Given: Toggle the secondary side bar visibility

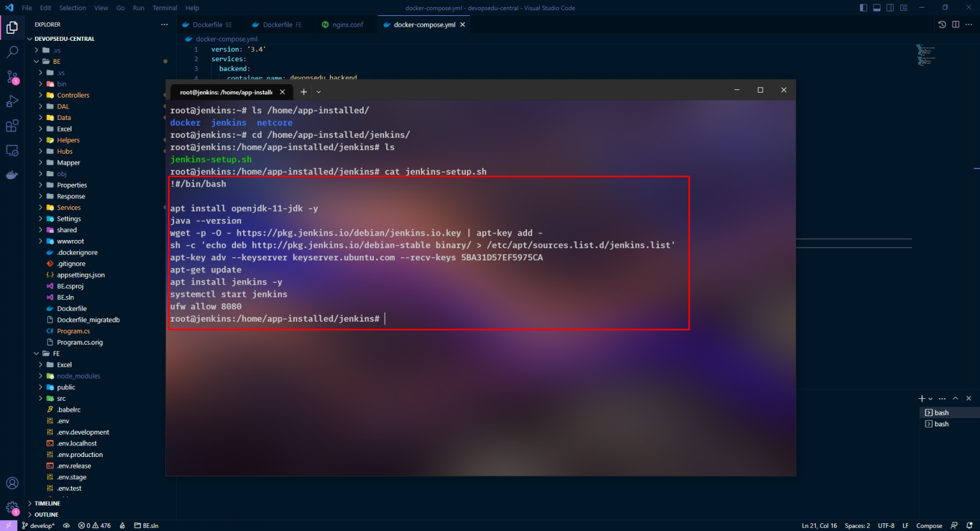Looking at the screenshot, I should point(890,8).
